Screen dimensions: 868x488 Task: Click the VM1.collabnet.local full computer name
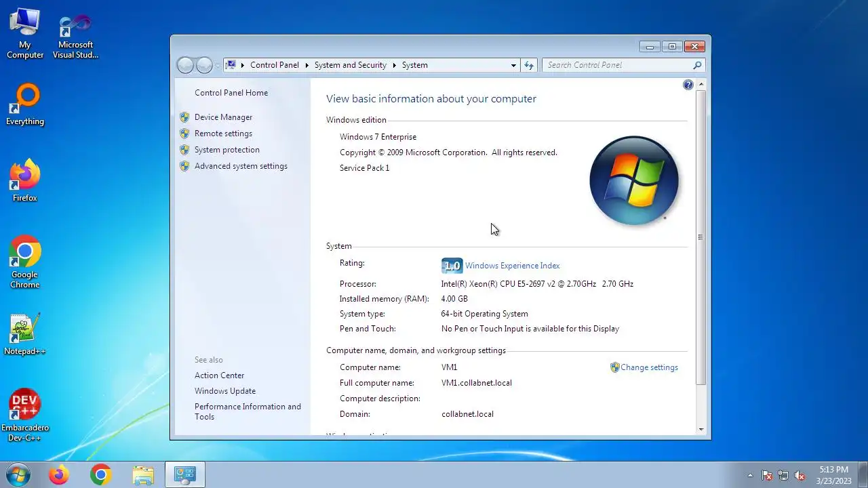(x=477, y=383)
